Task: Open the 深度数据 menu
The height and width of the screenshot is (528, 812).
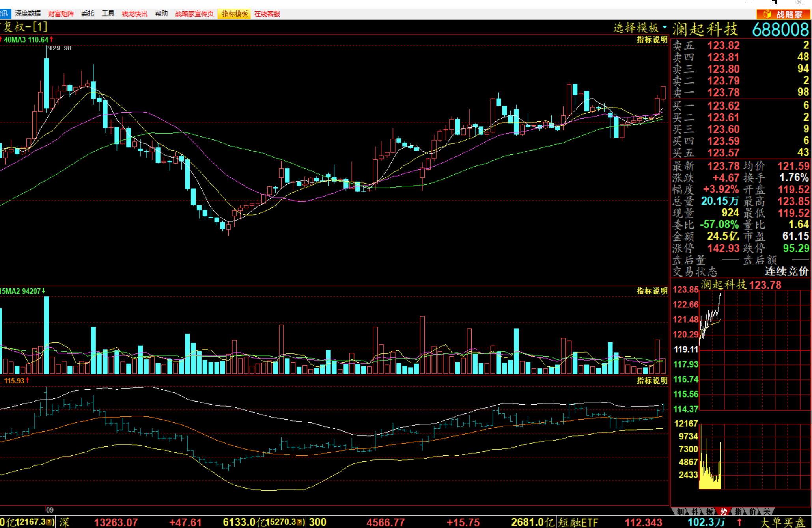Action: [28, 14]
